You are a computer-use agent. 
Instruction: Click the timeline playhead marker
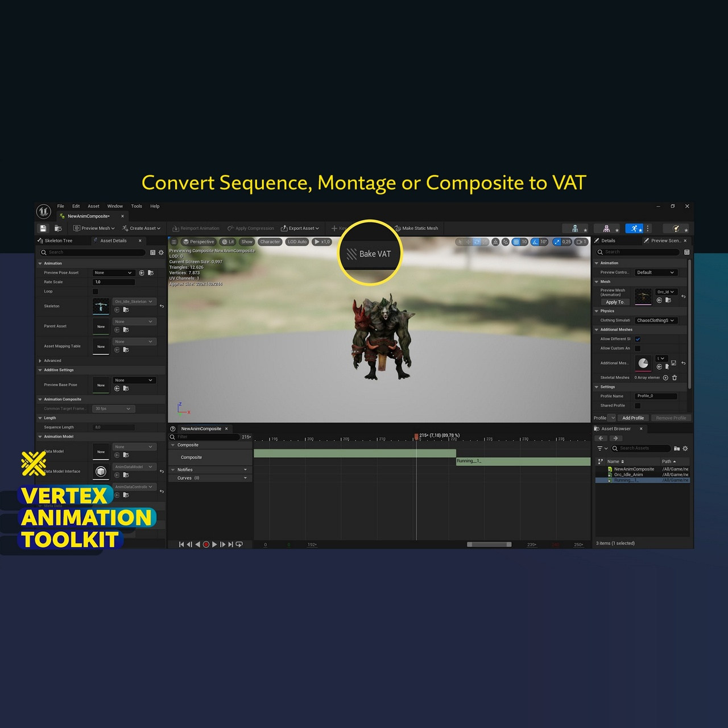(416, 436)
